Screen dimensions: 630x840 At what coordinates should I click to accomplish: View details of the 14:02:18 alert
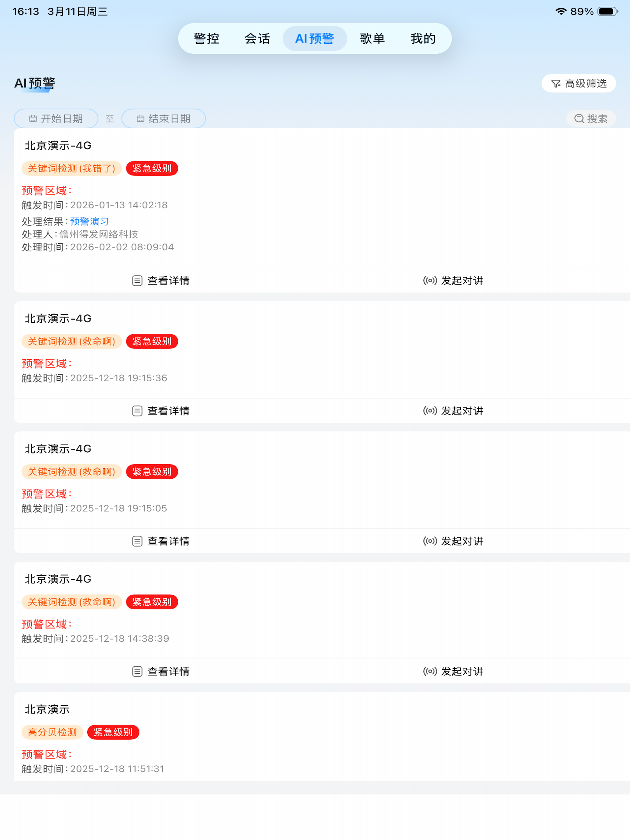point(161,281)
